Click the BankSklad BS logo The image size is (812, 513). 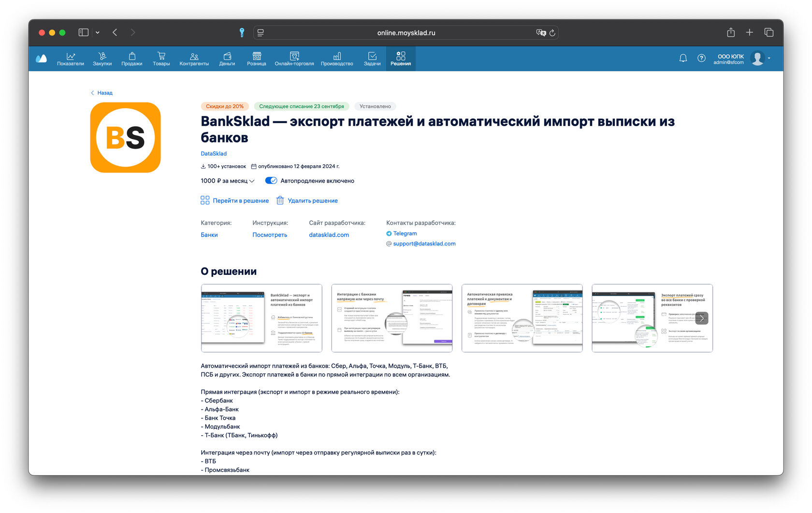pyautogui.click(x=126, y=138)
